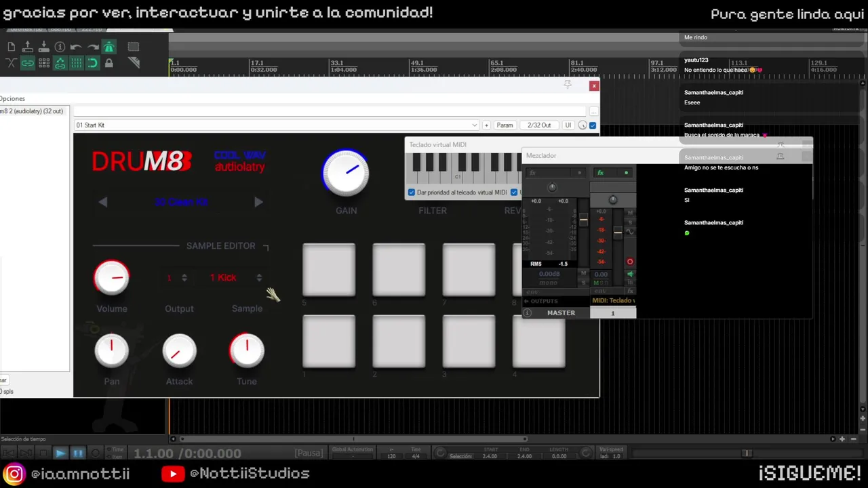
Task: Click the Pan knob
Action: [x=112, y=350]
